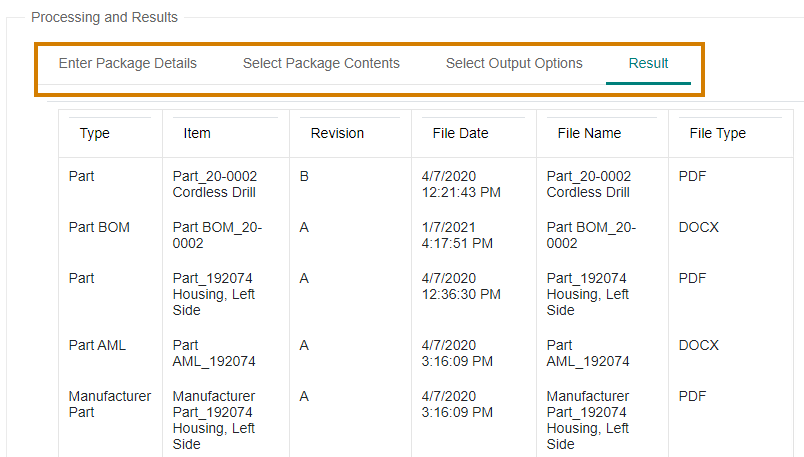The height and width of the screenshot is (457, 804).
Task: Select the Result tab
Action: [648, 63]
